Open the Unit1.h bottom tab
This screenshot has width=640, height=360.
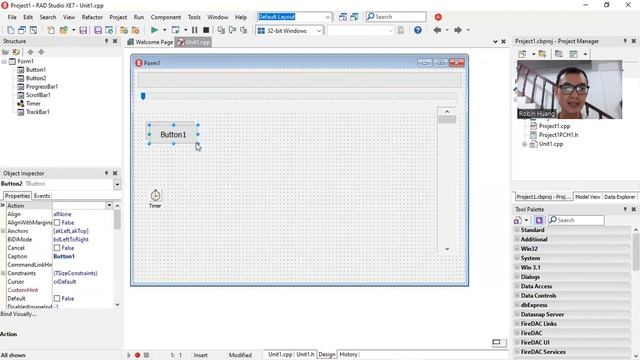pyautogui.click(x=305, y=354)
